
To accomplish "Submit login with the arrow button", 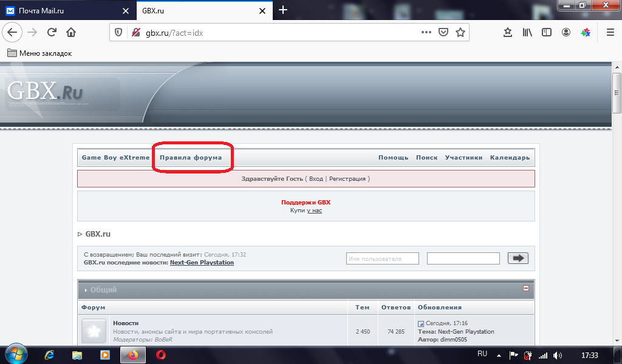I will [x=518, y=258].
